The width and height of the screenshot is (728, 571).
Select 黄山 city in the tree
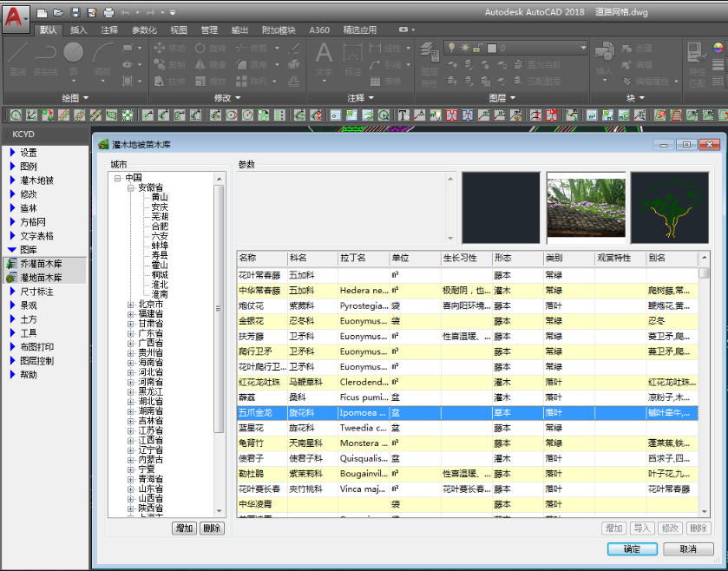tap(160, 197)
